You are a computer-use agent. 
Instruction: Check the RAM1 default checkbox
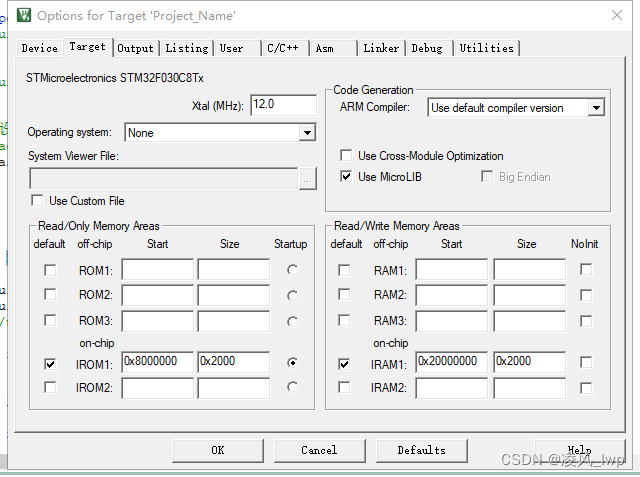[344, 270]
